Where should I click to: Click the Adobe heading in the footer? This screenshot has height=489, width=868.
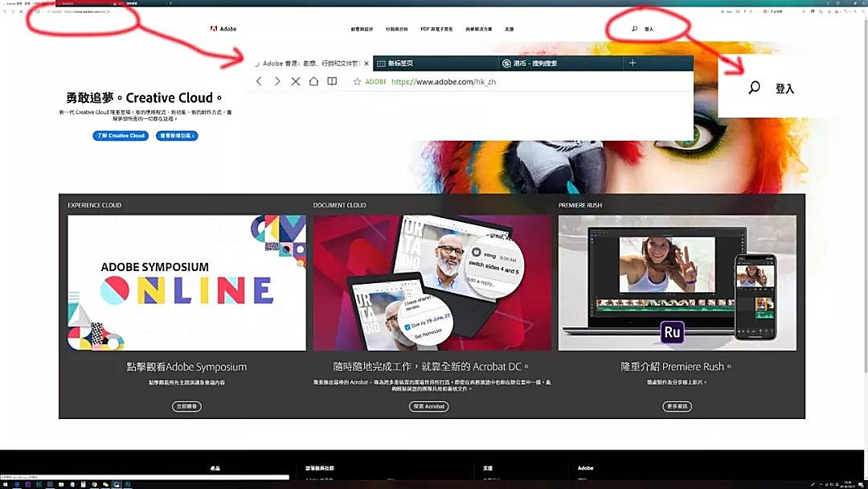tap(586, 469)
